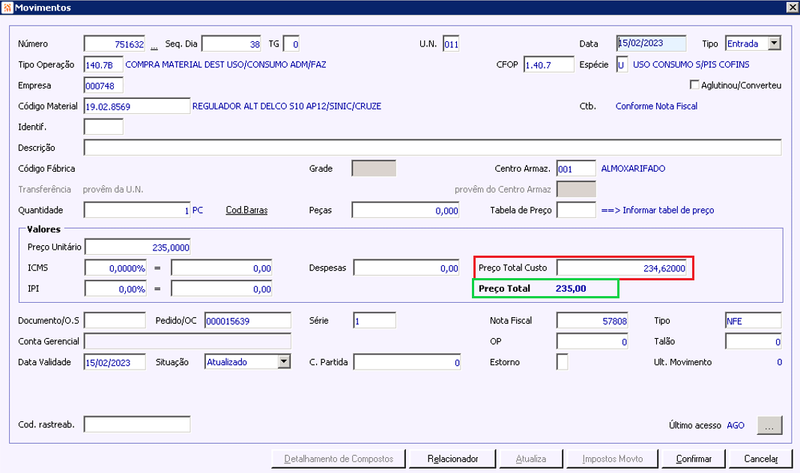Screen dimensions: 800x473
Task: Click the 'AGO' último acesso value
Action: (735, 425)
